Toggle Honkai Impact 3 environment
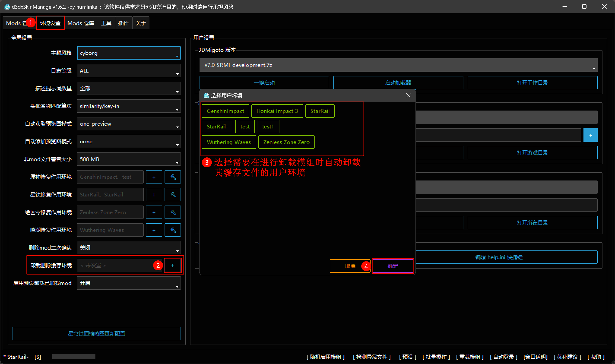615x364 pixels. (277, 111)
